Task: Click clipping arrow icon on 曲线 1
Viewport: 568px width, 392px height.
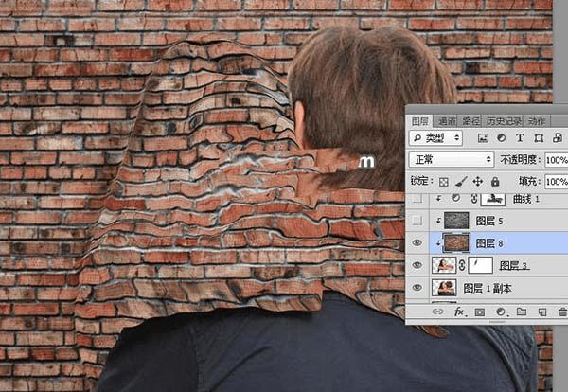Action: coord(438,199)
